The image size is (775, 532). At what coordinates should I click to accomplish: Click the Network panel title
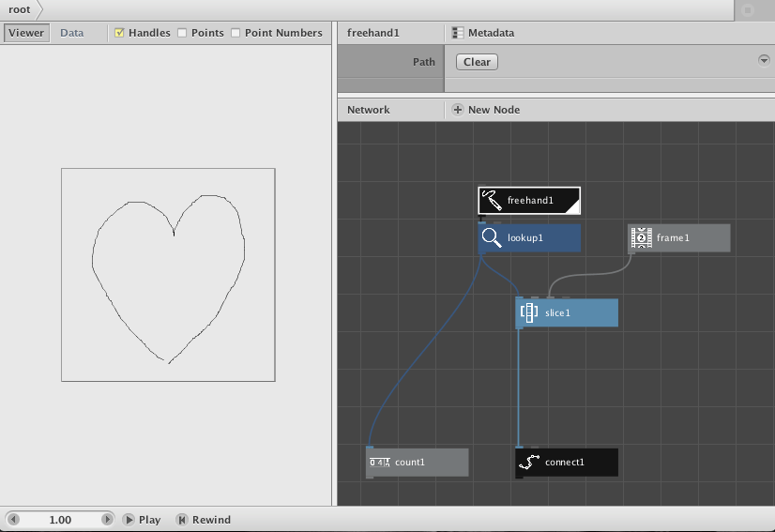[368, 110]
